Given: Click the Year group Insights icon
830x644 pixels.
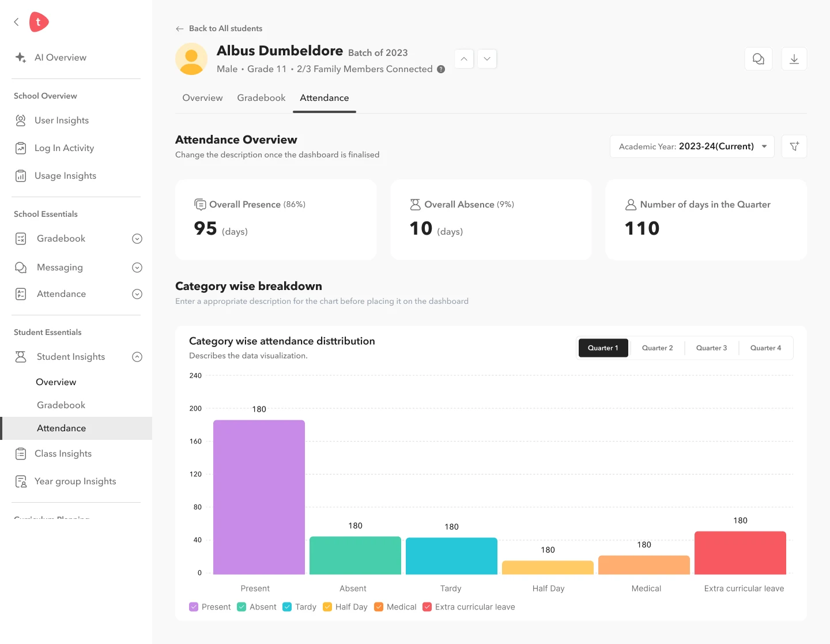Looking at the screenshot, I should click(21, 481).
